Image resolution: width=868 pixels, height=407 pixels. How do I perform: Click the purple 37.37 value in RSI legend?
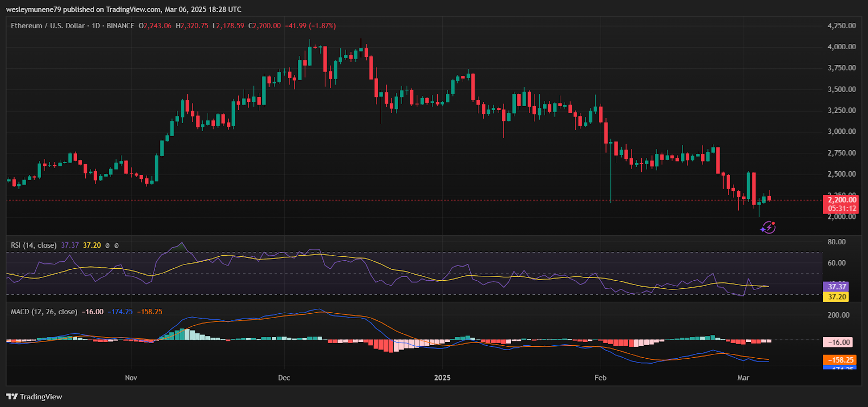pos(70,246)
